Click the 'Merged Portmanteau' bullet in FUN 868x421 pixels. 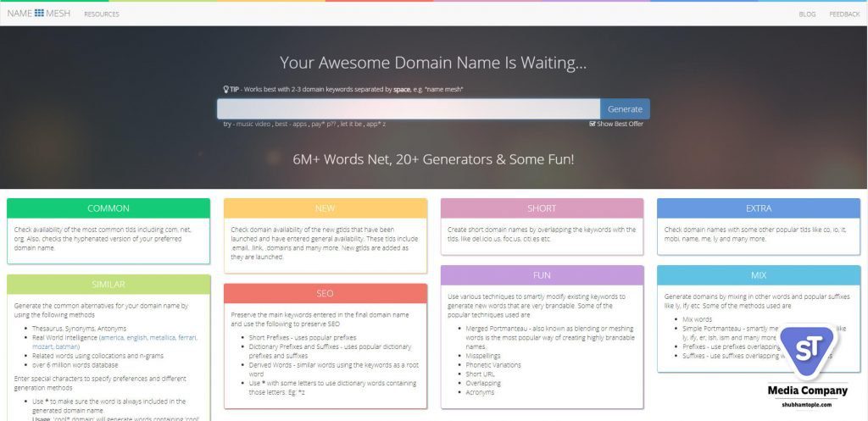550,337
